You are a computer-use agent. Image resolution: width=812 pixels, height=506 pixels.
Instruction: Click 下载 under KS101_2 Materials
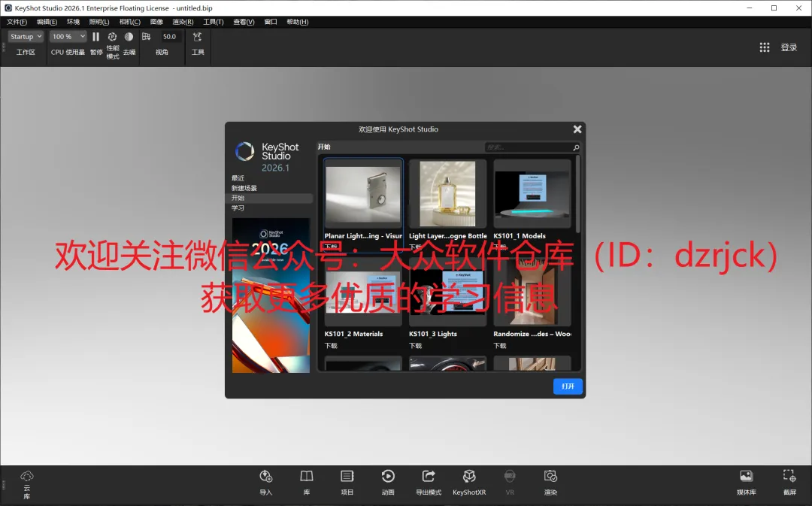[x=331, y=345]
